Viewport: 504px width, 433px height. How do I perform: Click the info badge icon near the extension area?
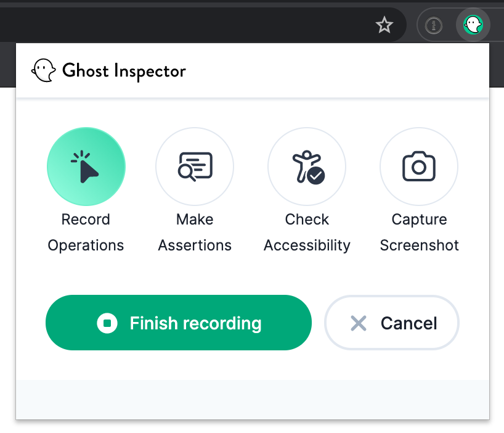coord(434,25)
